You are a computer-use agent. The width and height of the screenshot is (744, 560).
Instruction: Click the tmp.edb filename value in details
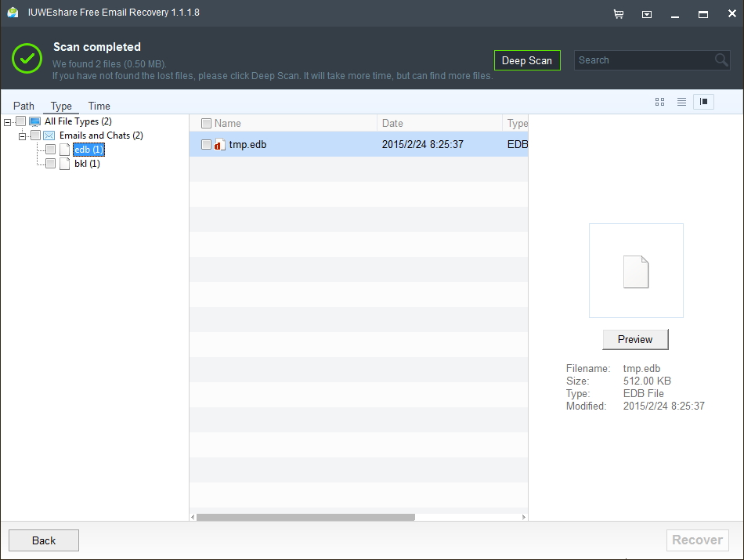pyautogui.click(x=641, y=369)
